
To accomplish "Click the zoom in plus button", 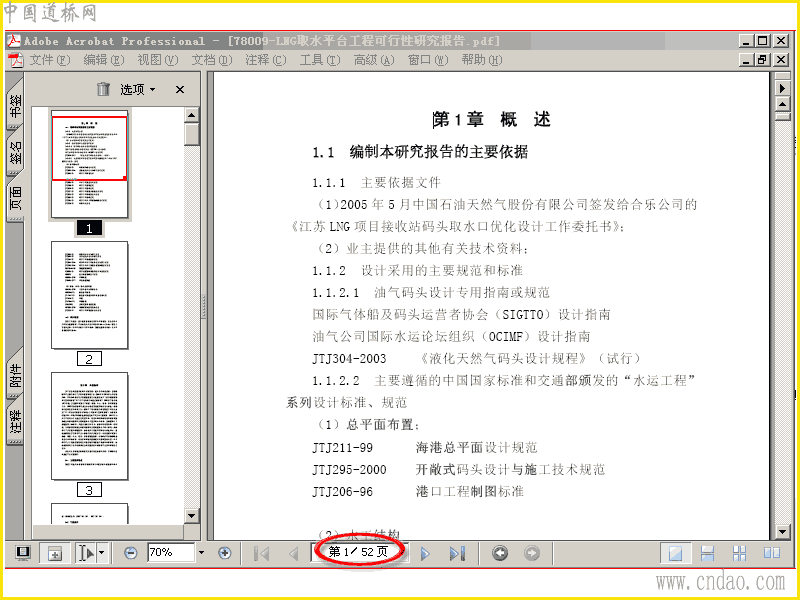I will pos(224,553).
